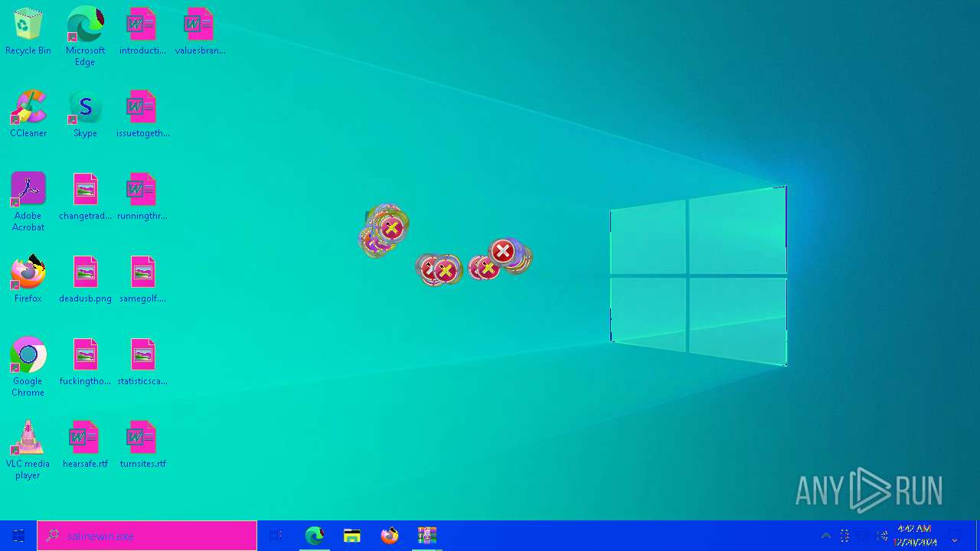Select the Adobe Acrobat desktop shortcut
The width and height of the screenshot is (980, 551).
click(28, 201)
